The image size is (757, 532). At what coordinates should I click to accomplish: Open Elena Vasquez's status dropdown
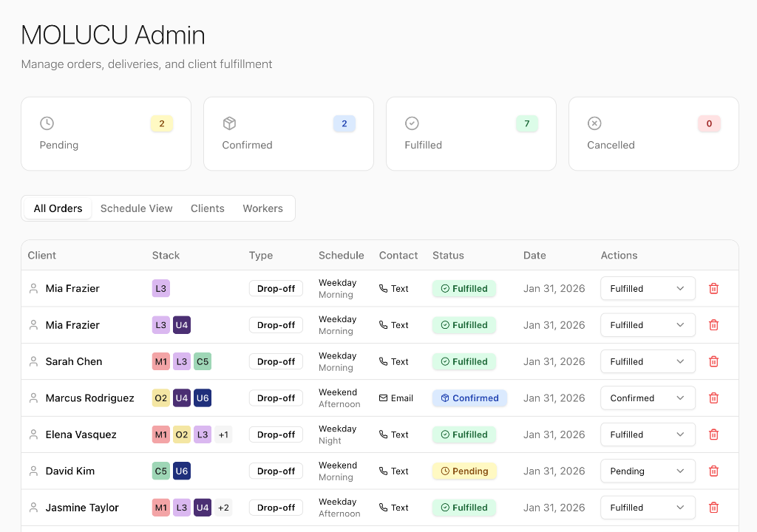[x=648, y=434]
